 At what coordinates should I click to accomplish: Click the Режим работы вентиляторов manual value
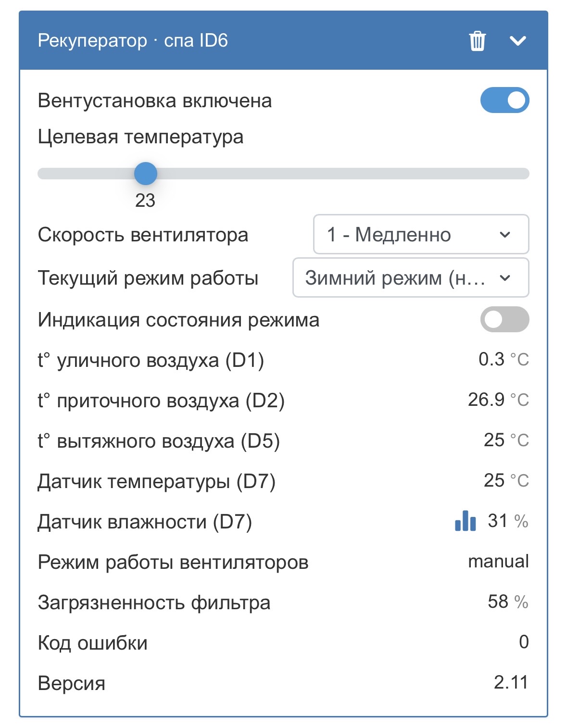498,561
